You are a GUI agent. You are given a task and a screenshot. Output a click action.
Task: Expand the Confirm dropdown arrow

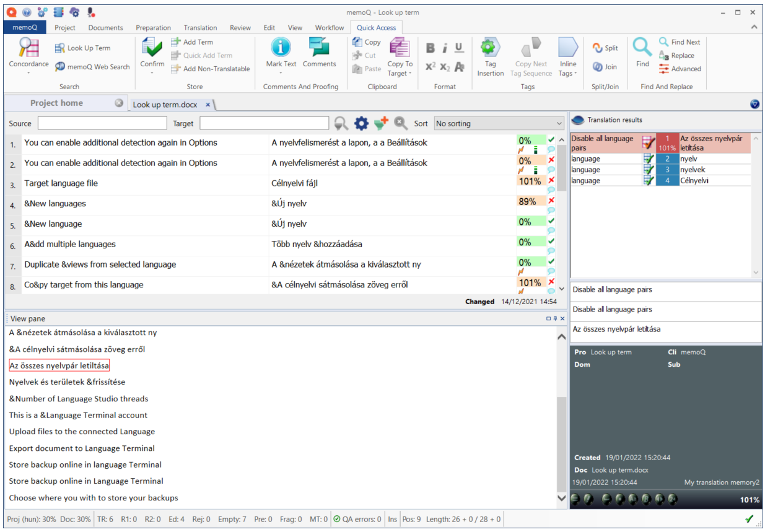click(152, 73)
